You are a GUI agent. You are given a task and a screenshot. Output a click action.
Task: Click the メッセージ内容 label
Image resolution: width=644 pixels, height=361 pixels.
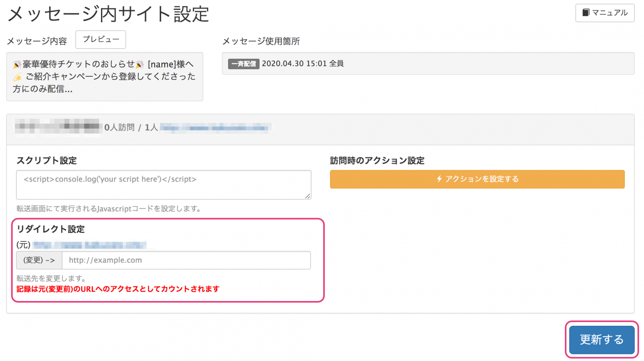37,41
